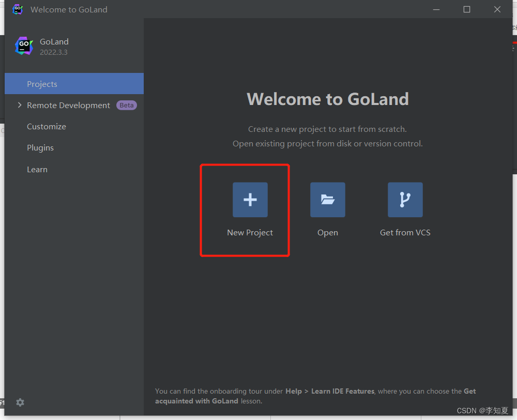Open the settings gear in sidebar bottom
The height and width of the screenshot is (420, 517).
(x=20, y=402)
